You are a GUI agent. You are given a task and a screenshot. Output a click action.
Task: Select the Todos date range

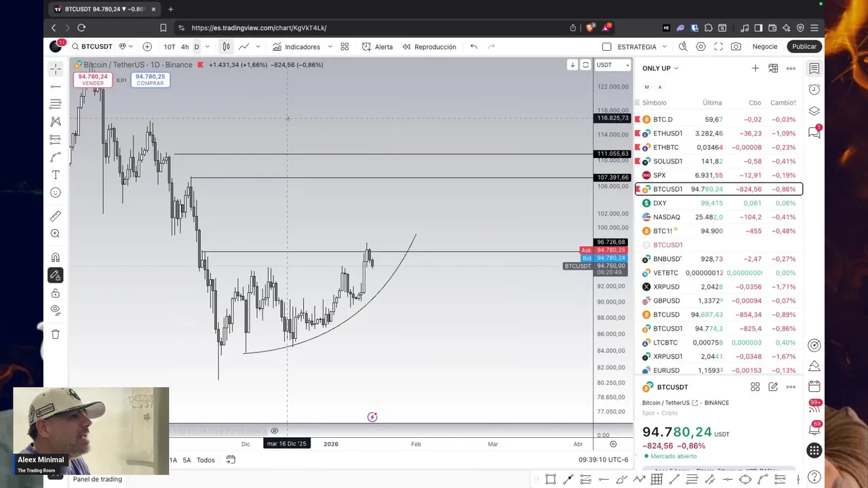205,460
